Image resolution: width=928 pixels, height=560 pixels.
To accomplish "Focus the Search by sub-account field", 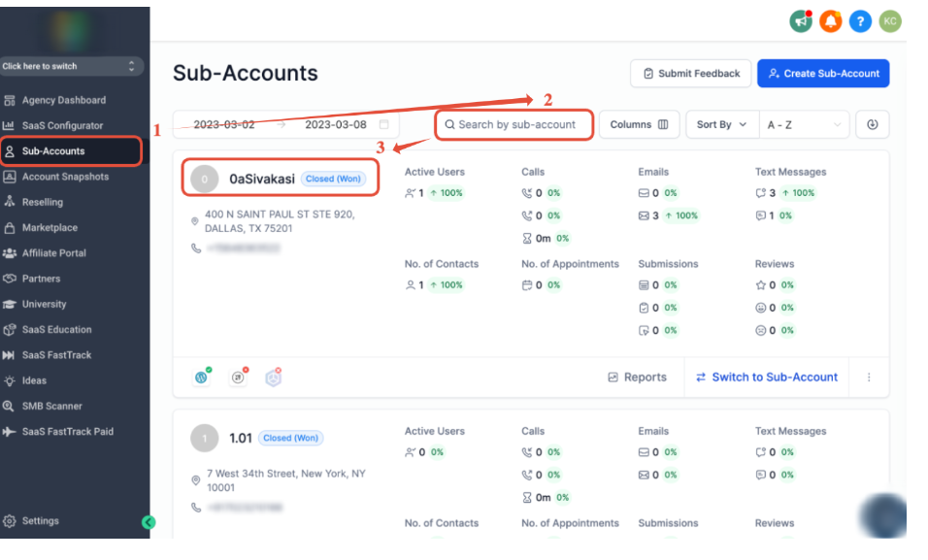I will [x=516, y=124].
